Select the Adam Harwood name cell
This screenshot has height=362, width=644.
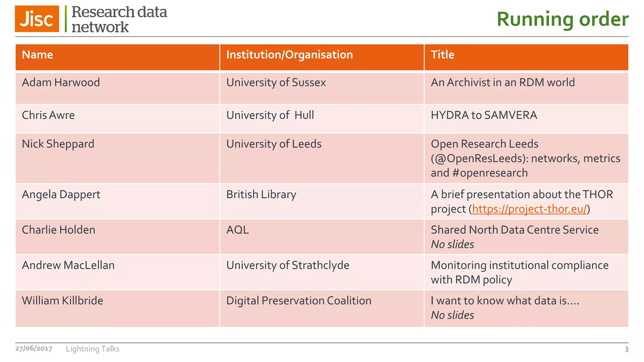117,88
